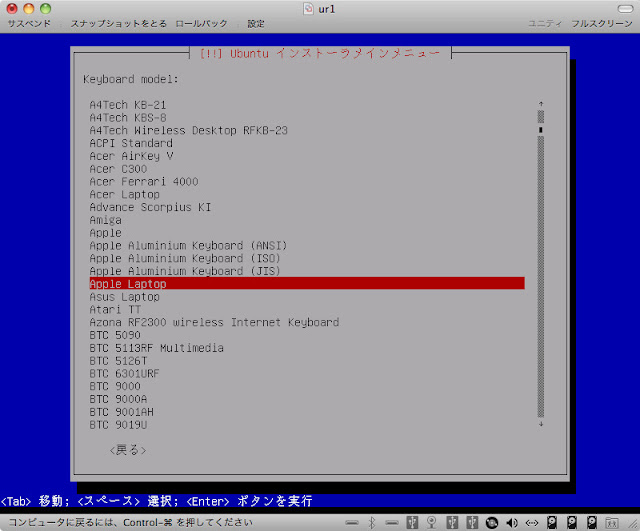Click the network adapter arrows icon
The height and width of the screenshot is (531, 640).
tap(531, 522)
